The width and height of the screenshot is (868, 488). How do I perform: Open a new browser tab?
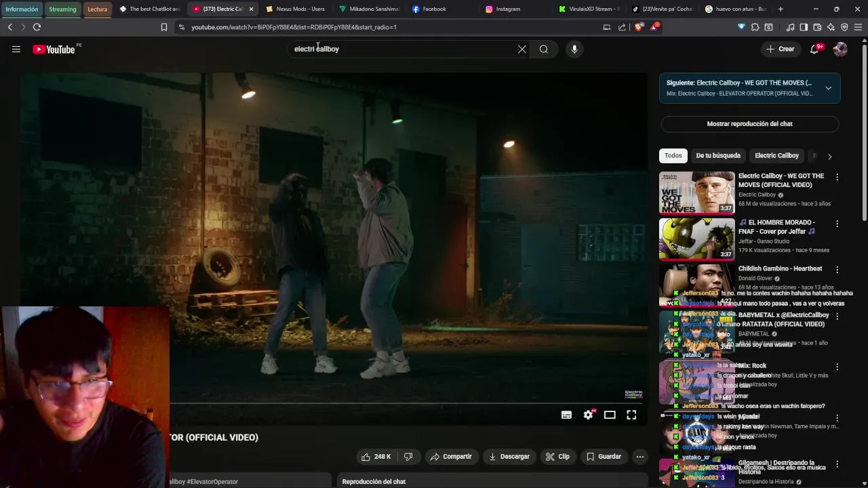(x=781, y=9)
